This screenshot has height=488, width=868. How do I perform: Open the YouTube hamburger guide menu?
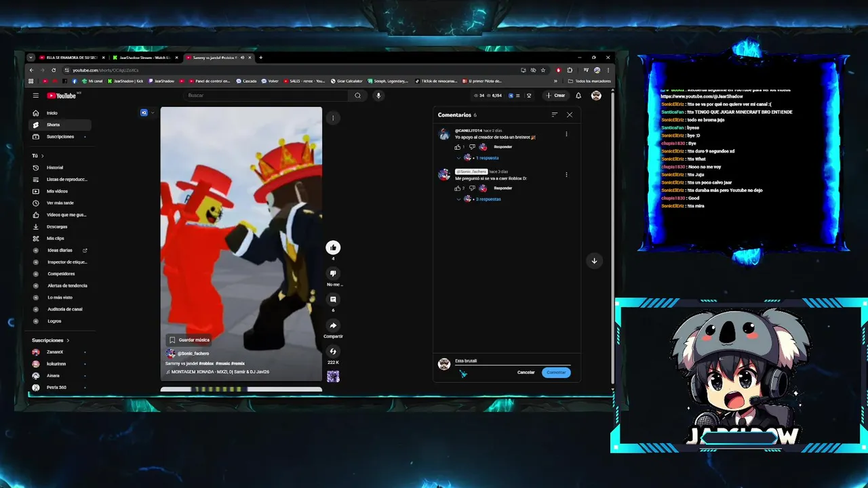[x=35, y=96]
